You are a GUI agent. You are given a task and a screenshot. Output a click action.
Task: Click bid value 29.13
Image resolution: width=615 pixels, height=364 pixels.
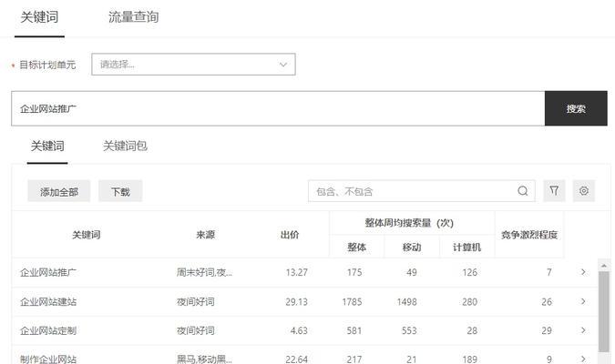click(296, 302)
